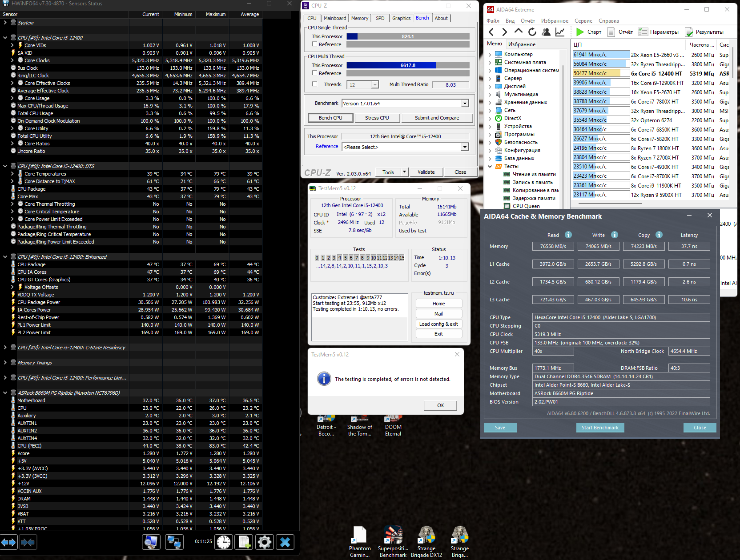The height and width of the screenshot is (560, 740).
Task: Click the blue X icon in HWiNFO toolbar
Action: (x=285, y=542)
